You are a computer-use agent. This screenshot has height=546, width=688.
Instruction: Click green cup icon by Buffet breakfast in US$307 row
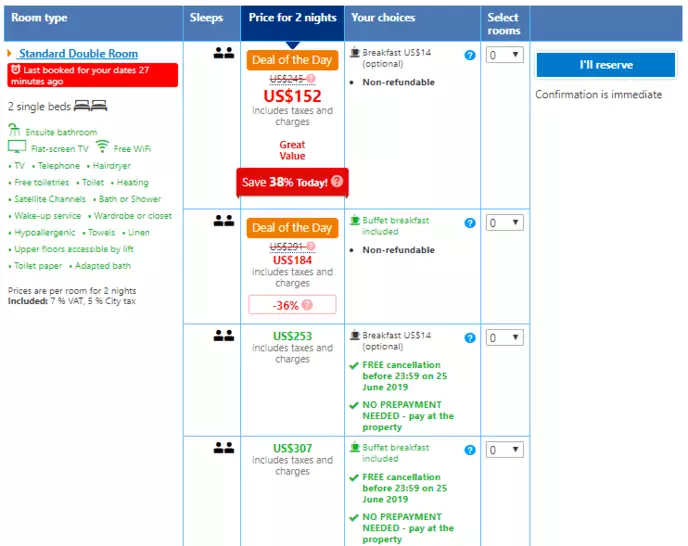click(x=355, y=447)
